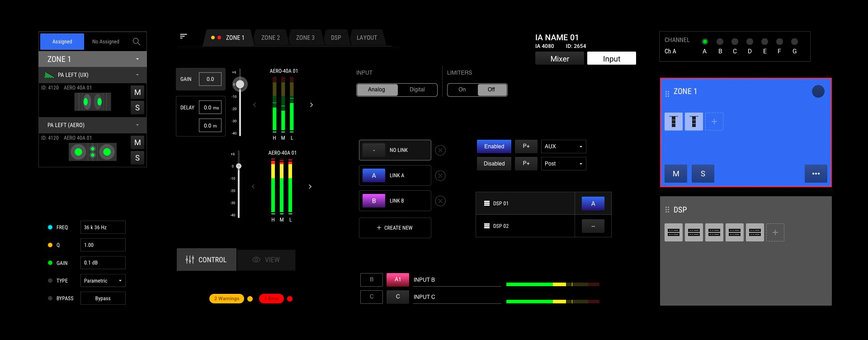Click the CREATE NEW link button

pyautogui.click(x=395, y=228)
